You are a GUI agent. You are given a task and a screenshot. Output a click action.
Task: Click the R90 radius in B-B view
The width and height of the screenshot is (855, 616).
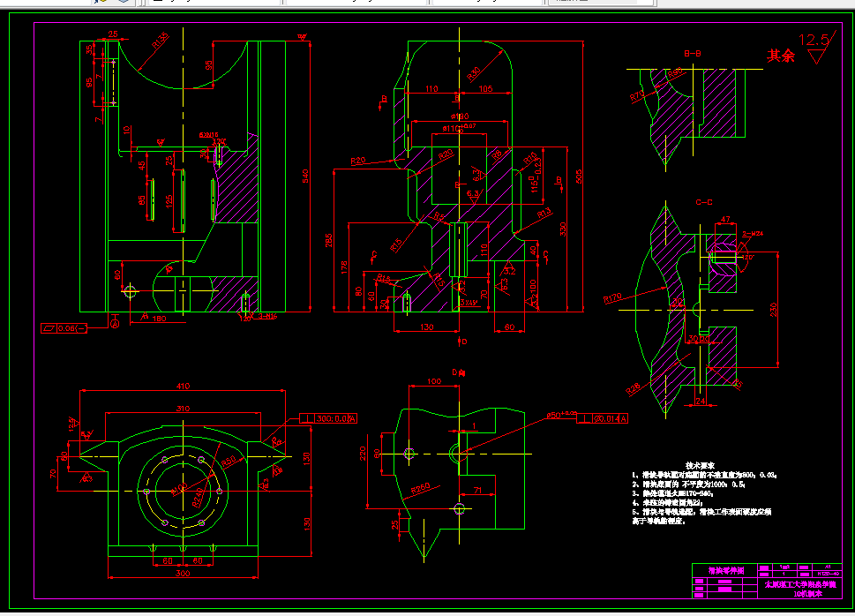(674, 72)
